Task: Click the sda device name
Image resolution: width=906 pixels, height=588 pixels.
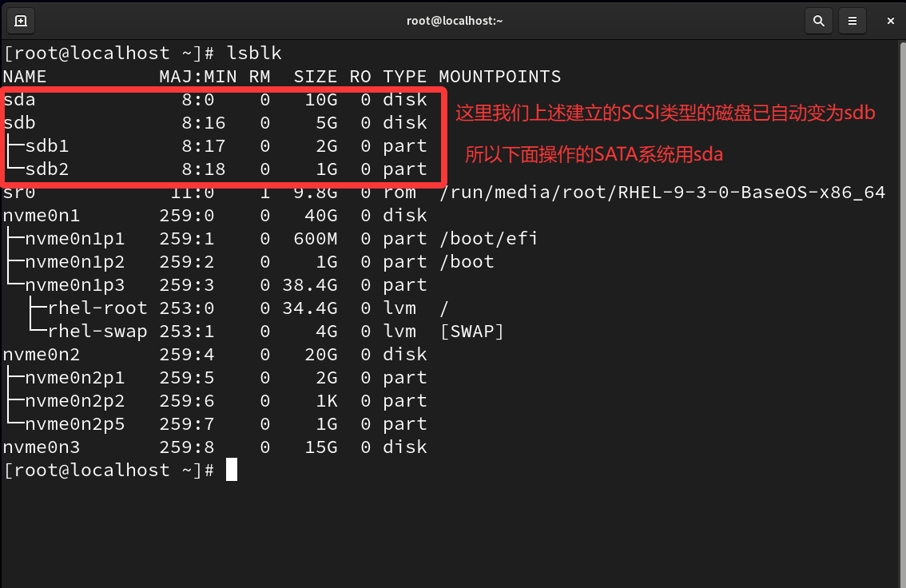Action: coord(19,100)
